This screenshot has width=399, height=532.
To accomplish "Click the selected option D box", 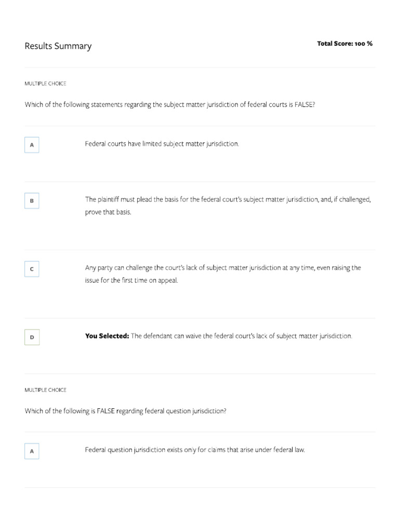I will pos(32,338).
